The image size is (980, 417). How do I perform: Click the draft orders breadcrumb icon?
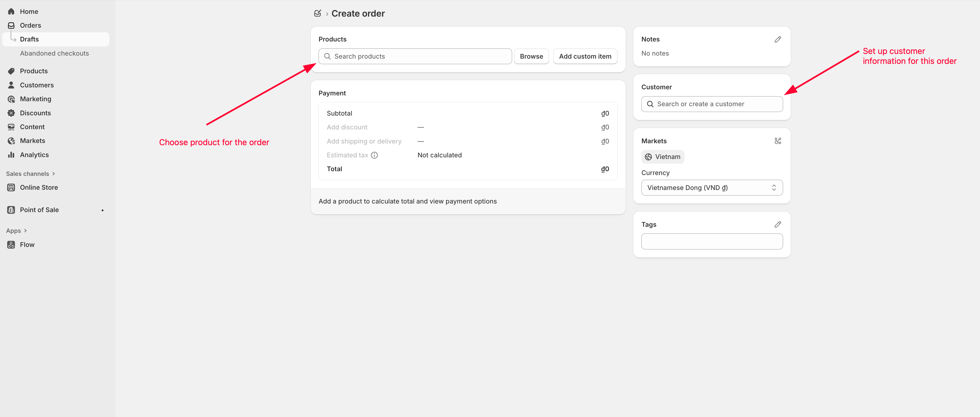(317, 13)
